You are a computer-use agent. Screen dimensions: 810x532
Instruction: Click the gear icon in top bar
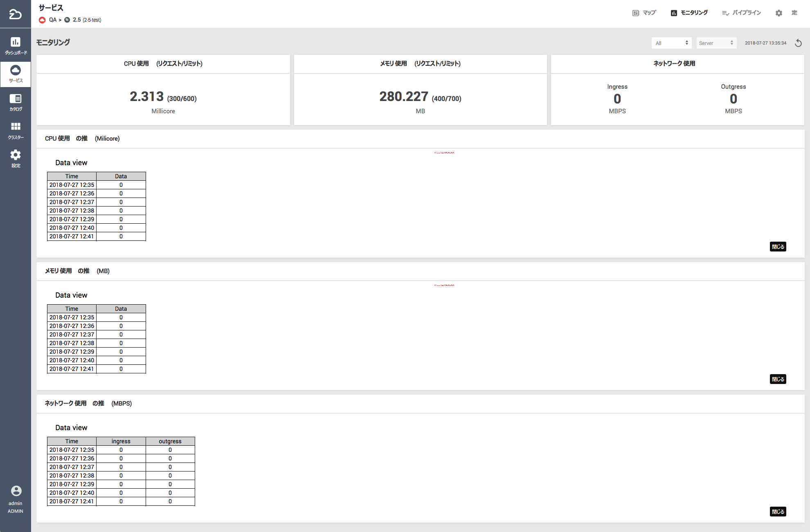pyautogui.click(x=778, y=13)
